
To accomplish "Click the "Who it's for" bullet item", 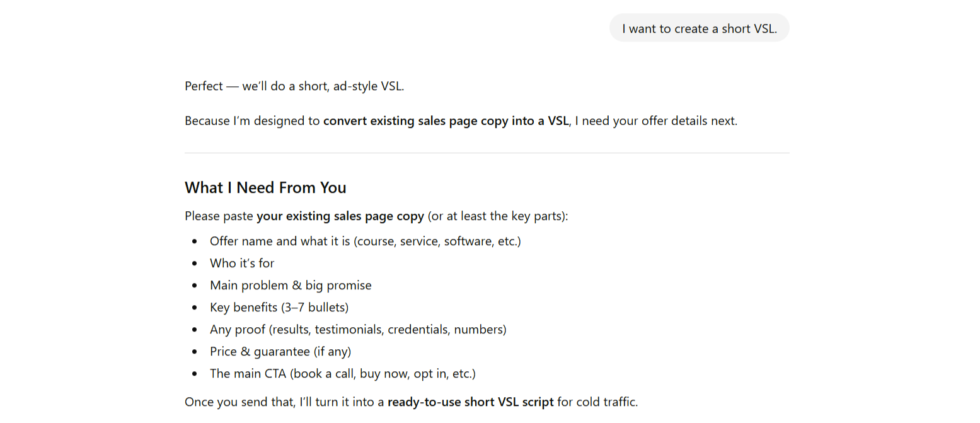I will [x=242, y=263].
